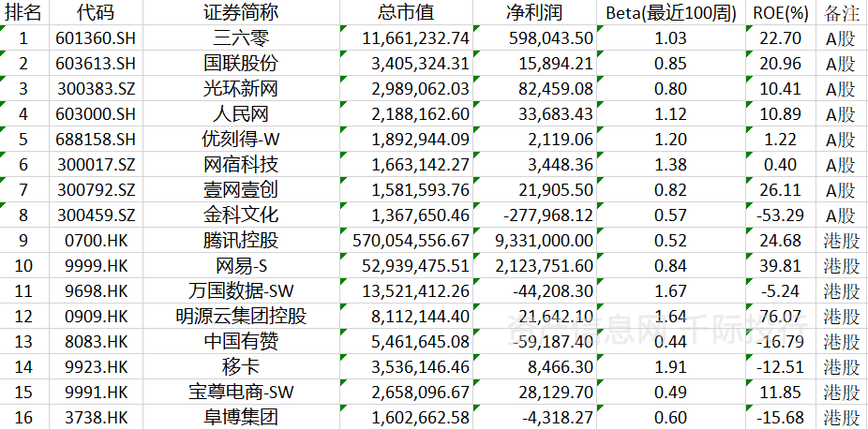Select stock code 0909.HK
Image resolution: width=868 pixels, height=430 pixels.
point(96,316)
